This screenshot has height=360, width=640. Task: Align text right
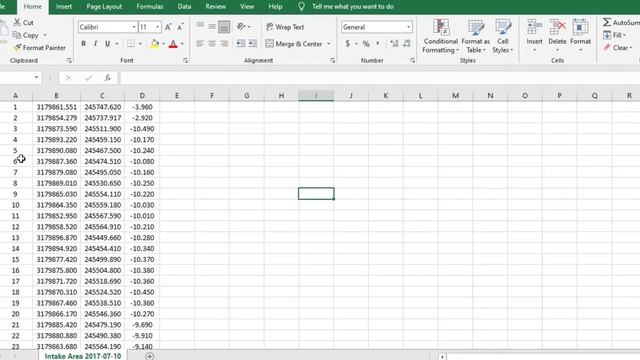pyautogui.click(x=224, y=43)
